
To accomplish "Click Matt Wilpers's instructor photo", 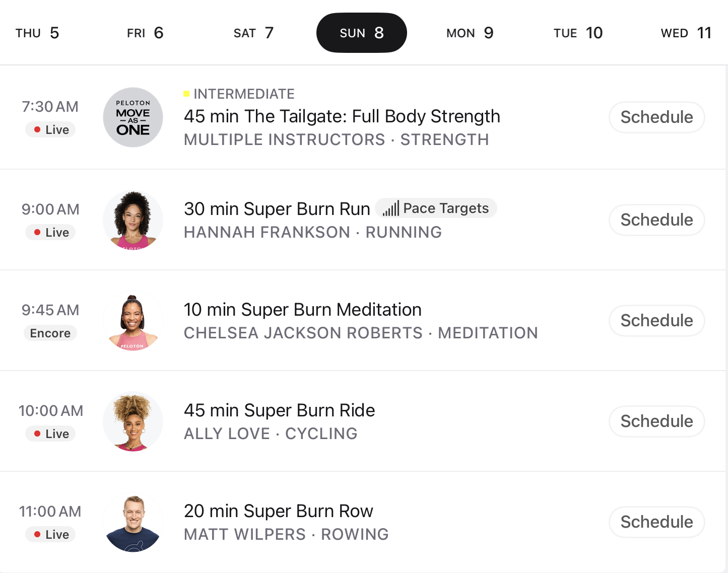I will pyautogui.click(x=133, y=522).
